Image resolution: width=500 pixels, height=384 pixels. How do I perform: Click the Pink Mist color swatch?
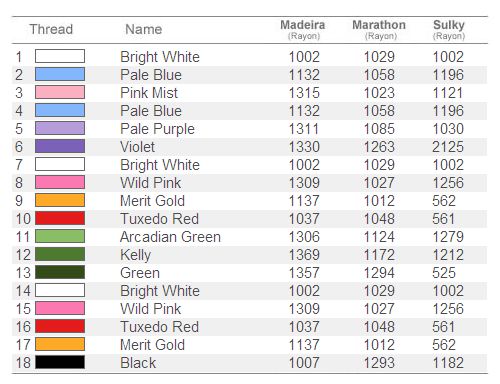60,92
